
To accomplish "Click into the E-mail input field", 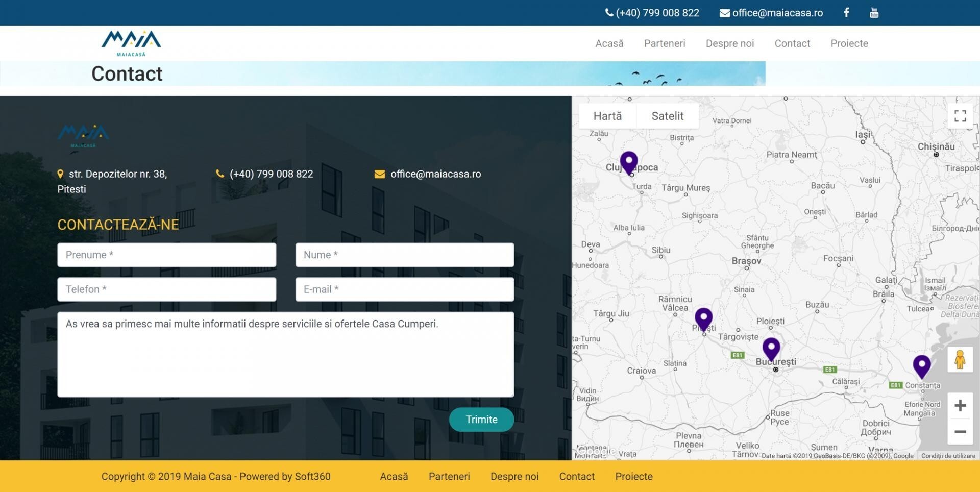I will tap(404, 289).
